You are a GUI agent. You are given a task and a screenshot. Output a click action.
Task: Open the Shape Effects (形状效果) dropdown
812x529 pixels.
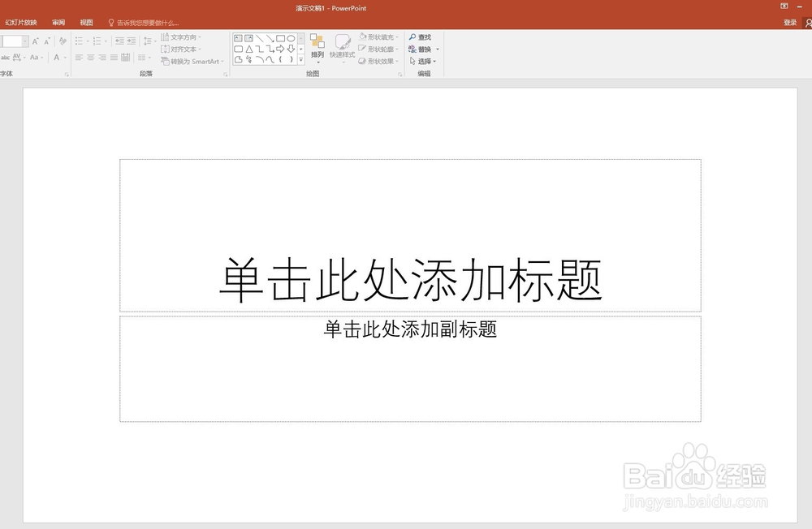point(379,60)
